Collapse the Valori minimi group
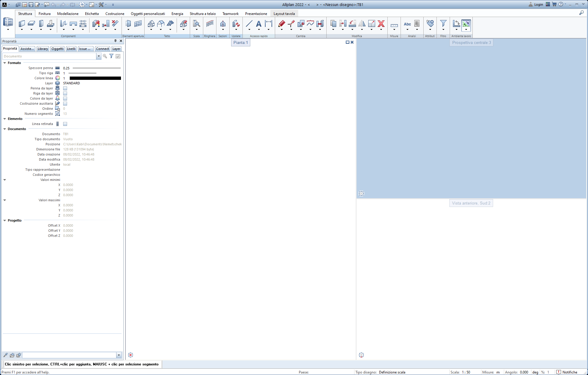Viewport: 588px width, 375px height. pos(5,180)
